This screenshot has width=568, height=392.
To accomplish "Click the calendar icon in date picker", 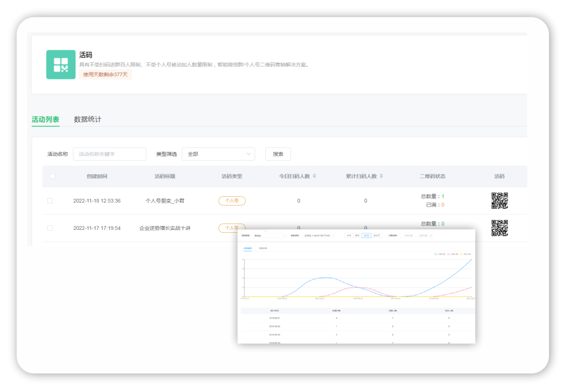I will [431, 236].
